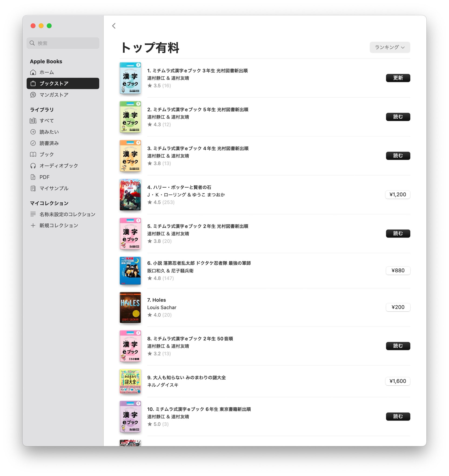The height and width of the screenshot is (476, 449).
Task: Click the magnifying glass search icon
Action: coord(32,43)
